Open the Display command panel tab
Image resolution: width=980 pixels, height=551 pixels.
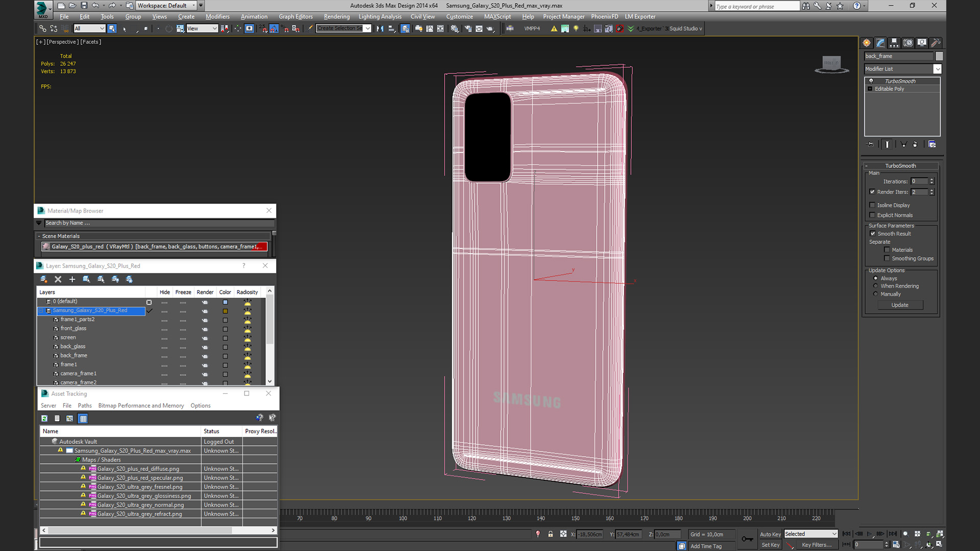tap(922, 43)
